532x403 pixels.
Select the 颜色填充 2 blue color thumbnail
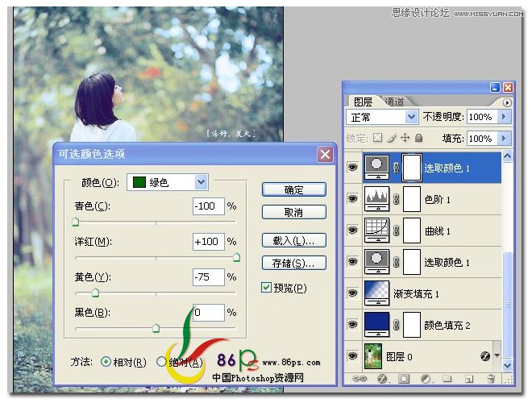click(x=376, y=325)
